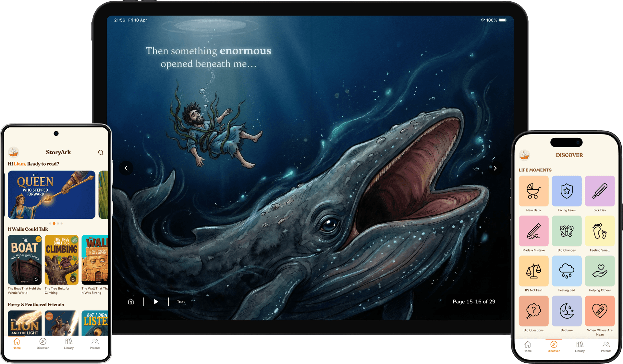The width and height of the screenshot is (623, 364).
Task: Open the Text options in the story reader
Action: coord(181,301)
